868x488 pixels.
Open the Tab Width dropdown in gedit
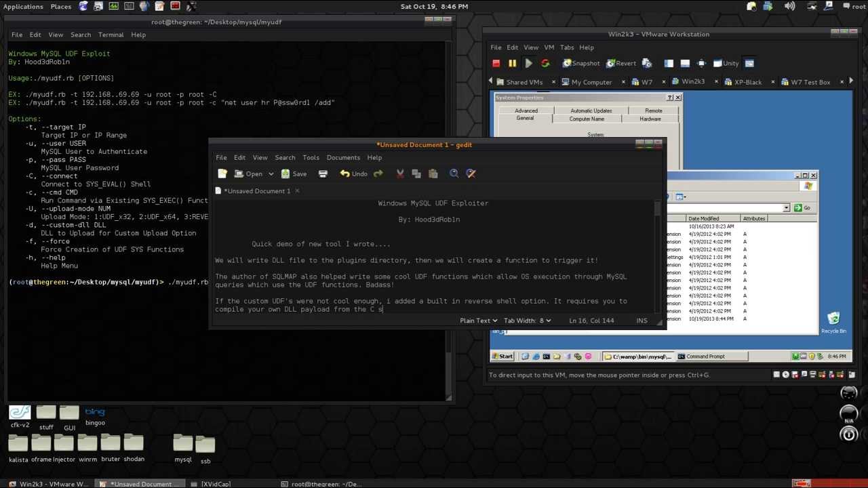click(528, 321)
